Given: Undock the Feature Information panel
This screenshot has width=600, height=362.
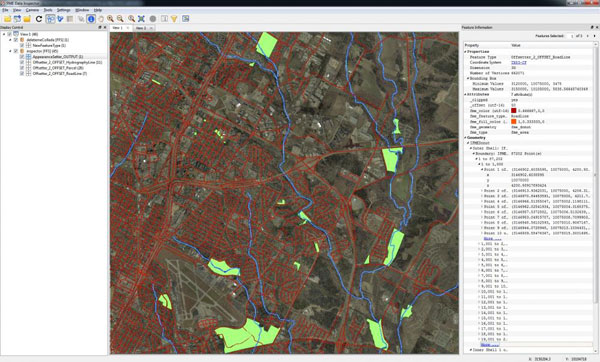Looking at the screenshot, I should click(592, 28).
